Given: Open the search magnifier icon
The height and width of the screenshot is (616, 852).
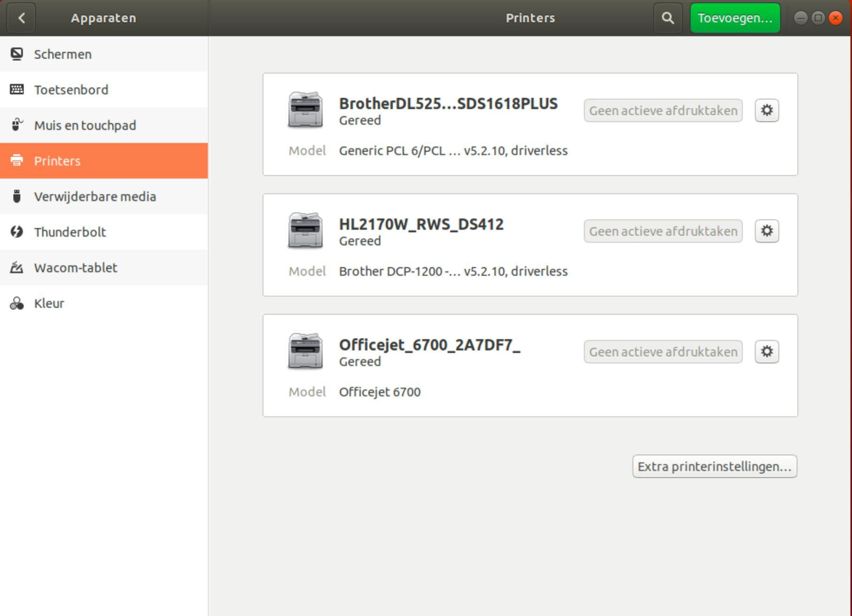Looking at the screenshot, I should pos(668,18).
